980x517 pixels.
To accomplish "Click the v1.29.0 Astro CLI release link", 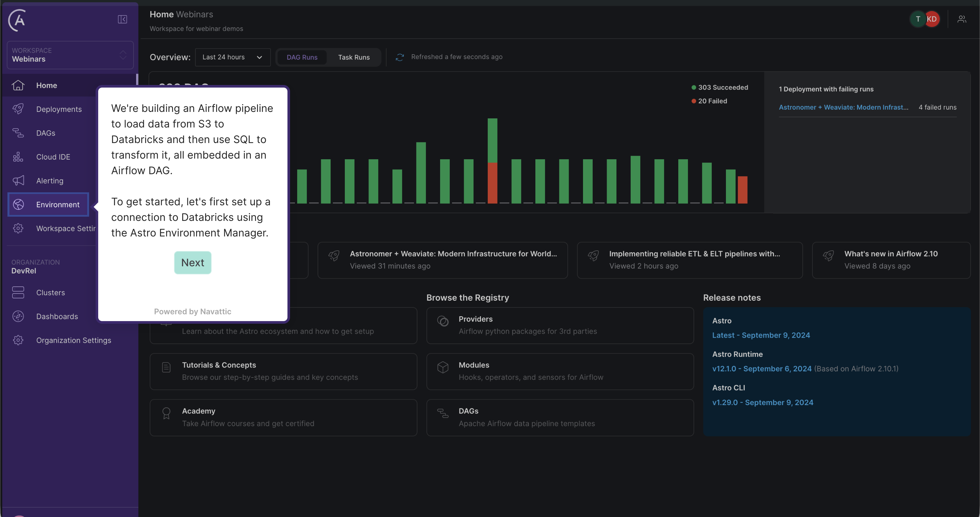I will point(763,402).
